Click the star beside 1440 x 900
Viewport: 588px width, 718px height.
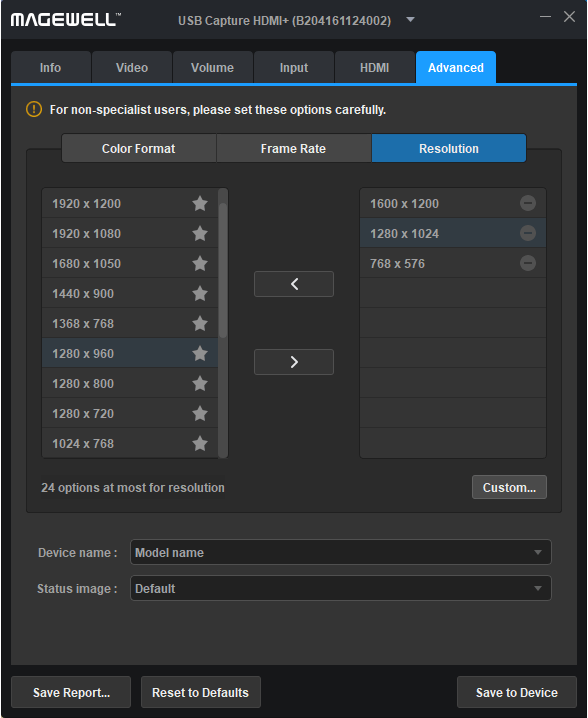click(200, 294)
